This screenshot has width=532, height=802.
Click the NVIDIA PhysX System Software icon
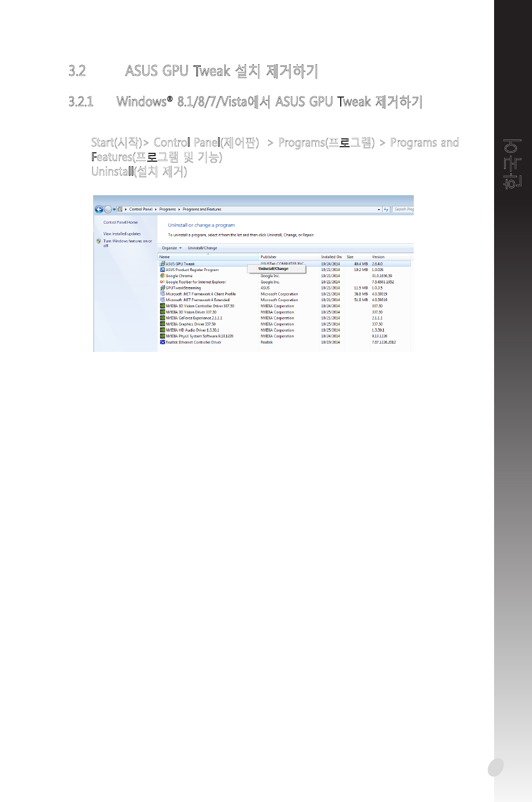click(162, 336)
